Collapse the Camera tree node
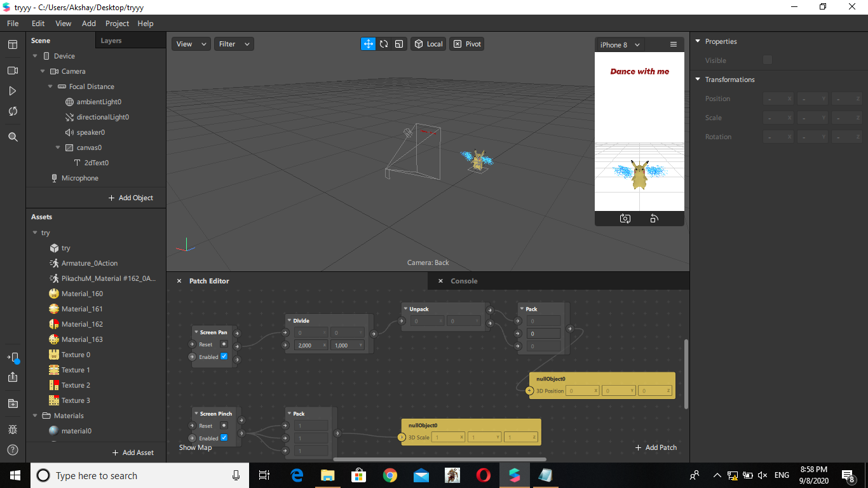This screenshot has width=868, height=488. point(43,71)
